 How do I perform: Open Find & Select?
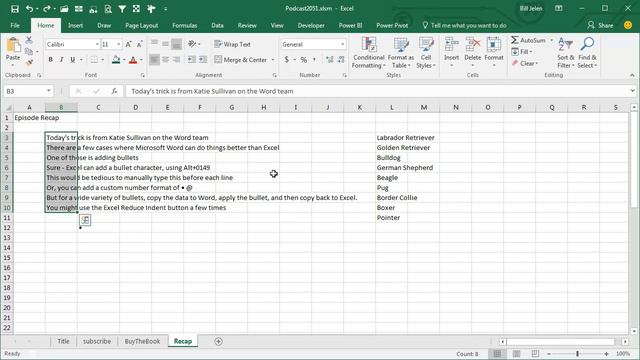pyautogui.click(x=587, y=53)
